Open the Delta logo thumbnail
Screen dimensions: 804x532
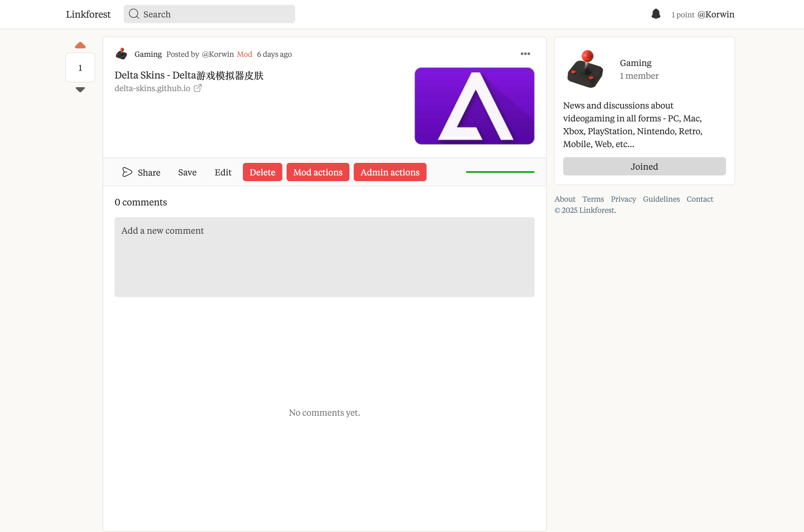click(474, 106)
